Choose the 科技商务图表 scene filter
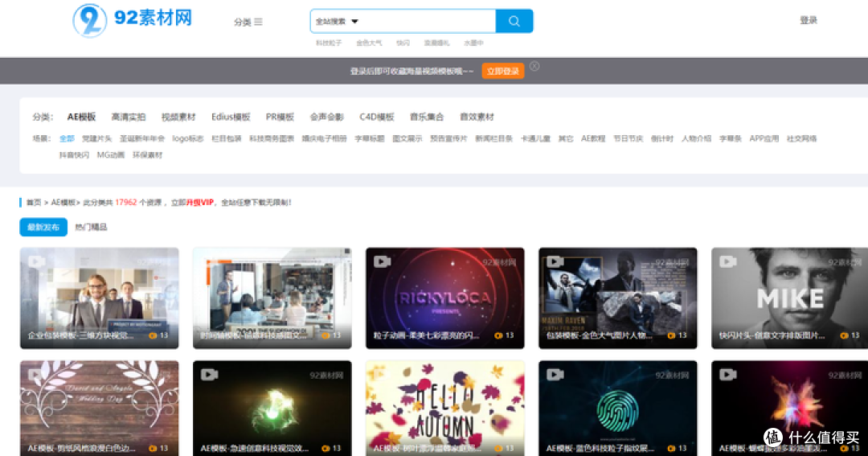This screenshot has width=868, height=456. pyautogui.click(x=272, y=138)
